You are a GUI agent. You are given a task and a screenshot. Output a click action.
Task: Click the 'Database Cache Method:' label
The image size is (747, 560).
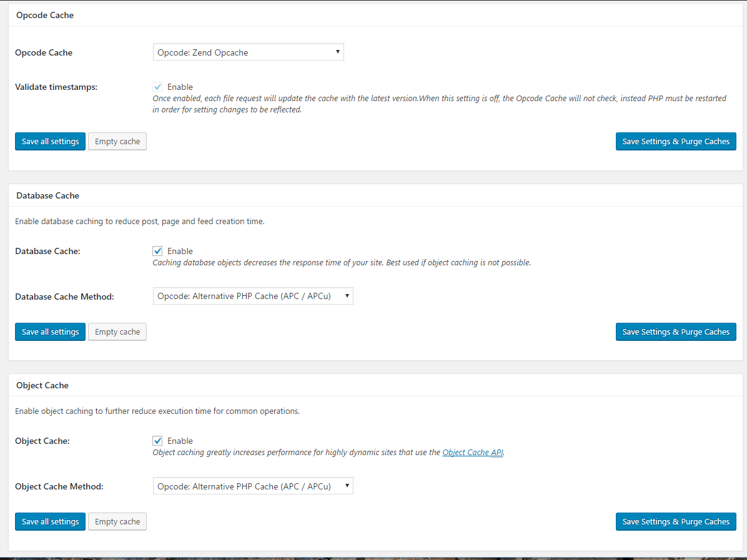coord(64,297)
